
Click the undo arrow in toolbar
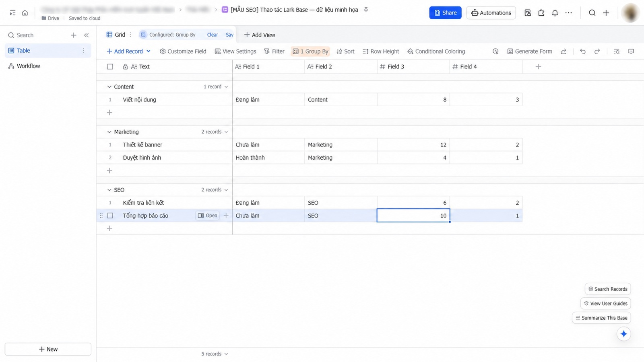582,51
